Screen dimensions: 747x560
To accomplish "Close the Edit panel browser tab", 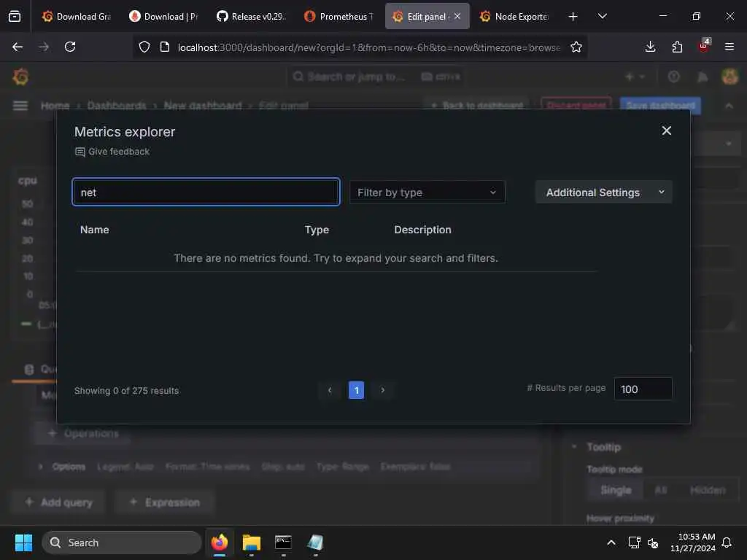I will point(457,16).
